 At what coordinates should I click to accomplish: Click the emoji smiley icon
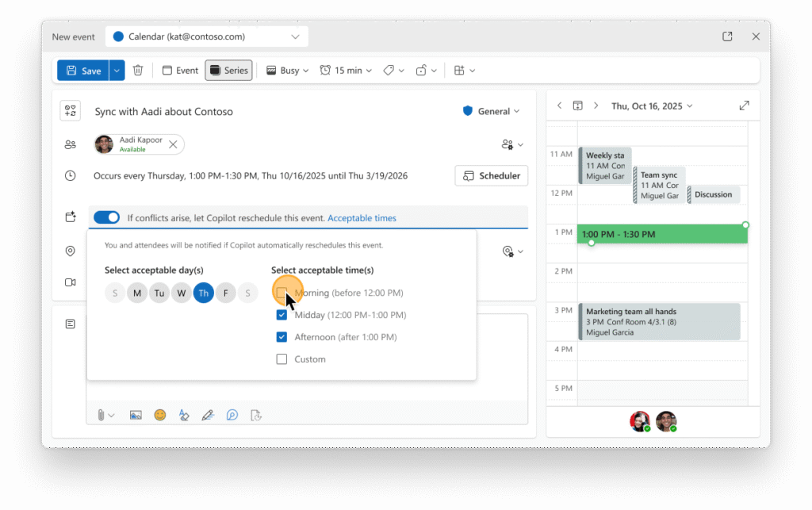160,415
